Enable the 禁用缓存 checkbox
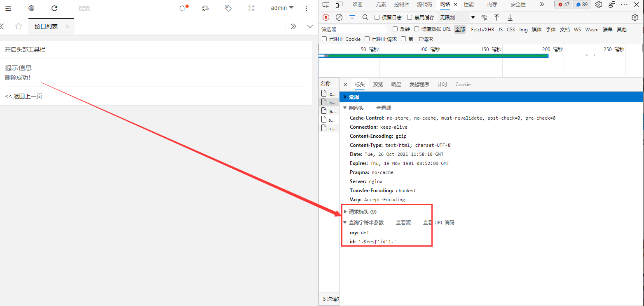 tap(410, 17)
